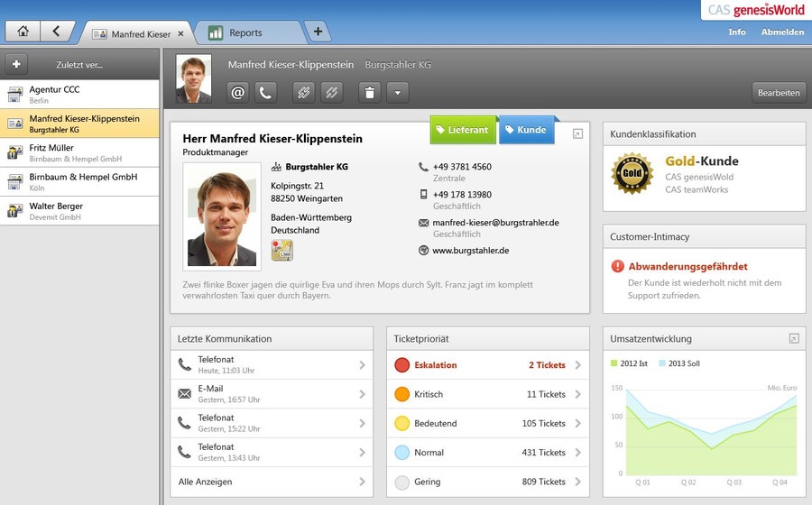The image size is (812, 505).
Task: Open the more actions dropdown arrow
Action: (x=398, y=93)
